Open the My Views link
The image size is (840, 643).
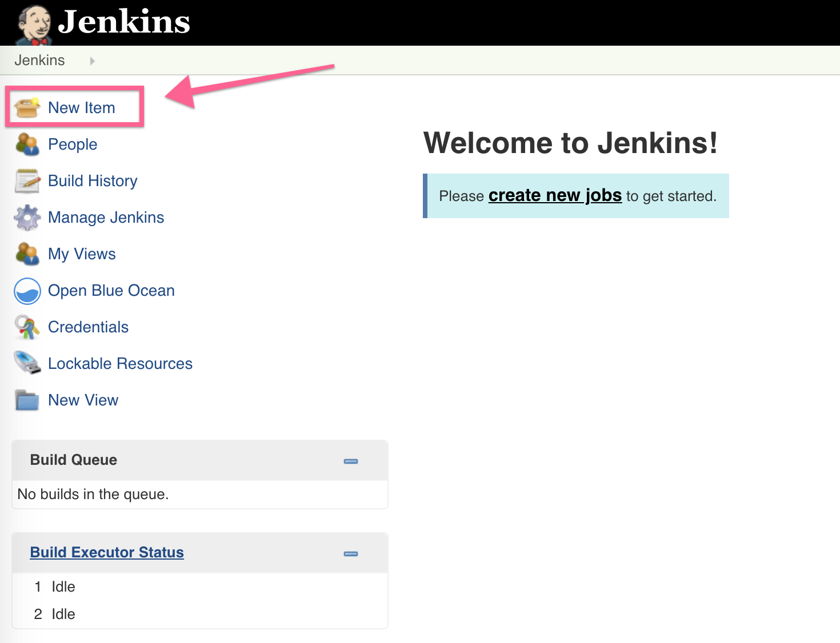click(82, 254)
